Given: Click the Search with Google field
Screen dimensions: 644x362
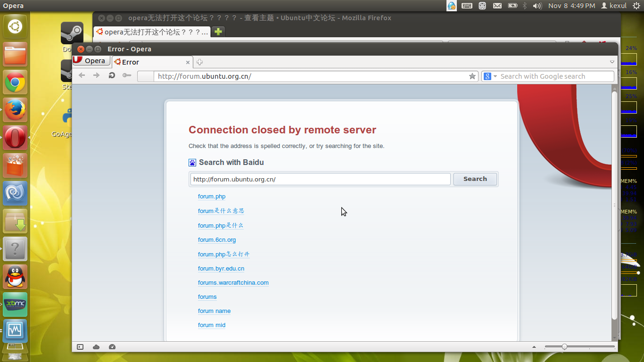Looking at the screenshot, I should coord(556,76).
